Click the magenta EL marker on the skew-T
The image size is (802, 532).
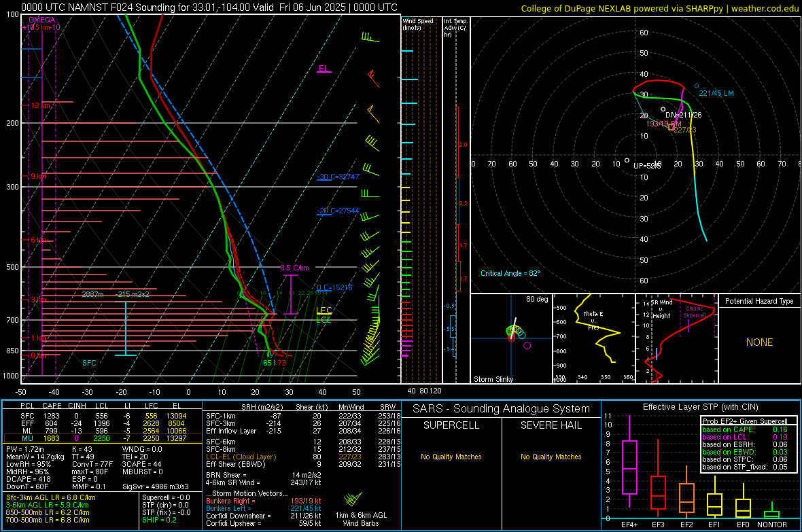pyautogui.click(x=324, y=69)
